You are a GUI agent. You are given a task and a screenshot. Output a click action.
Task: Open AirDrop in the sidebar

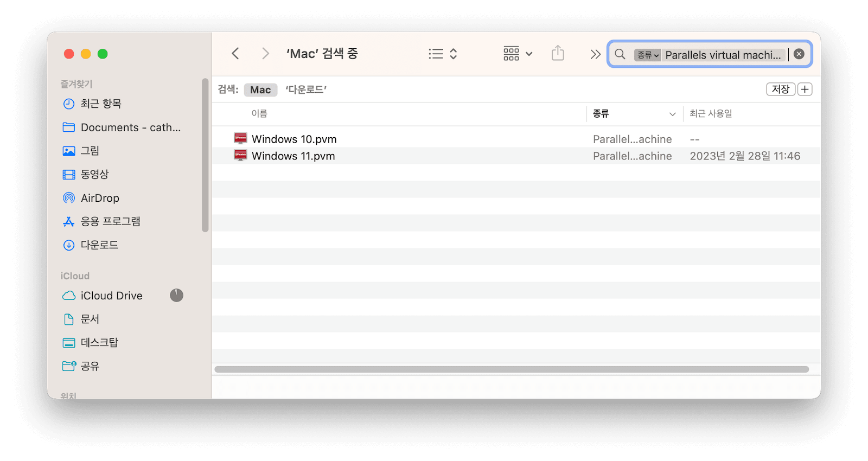[100, 198]
